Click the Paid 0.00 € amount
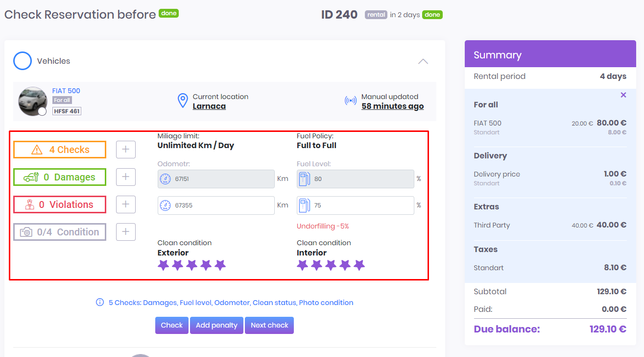 tap(614, 309)
